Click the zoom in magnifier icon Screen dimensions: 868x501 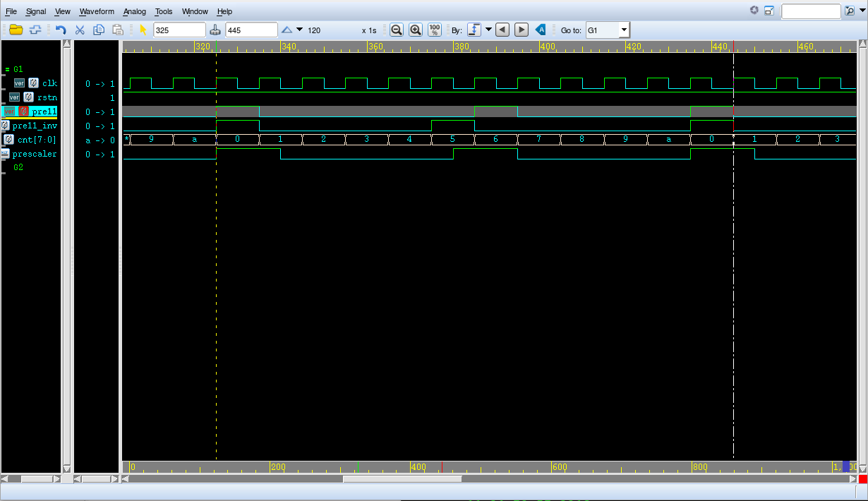point(415,30)
